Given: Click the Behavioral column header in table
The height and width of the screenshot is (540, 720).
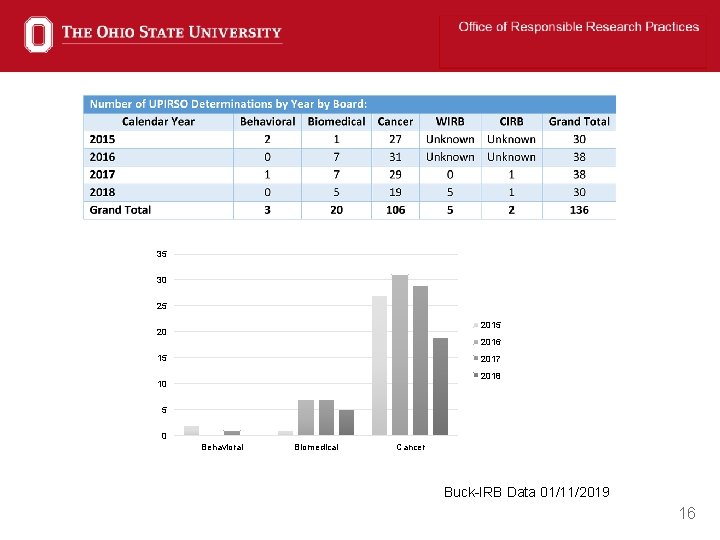Looking at the screenshot, I should tap(267, 122).
